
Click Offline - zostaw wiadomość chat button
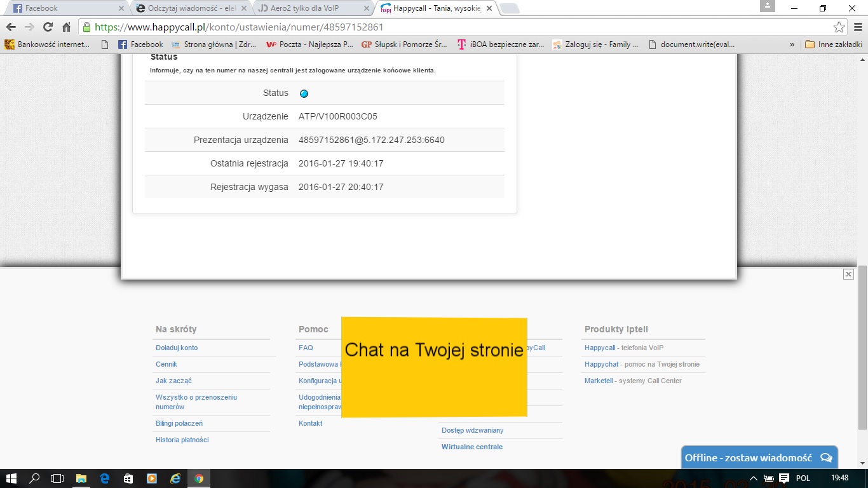click(759, 457)
